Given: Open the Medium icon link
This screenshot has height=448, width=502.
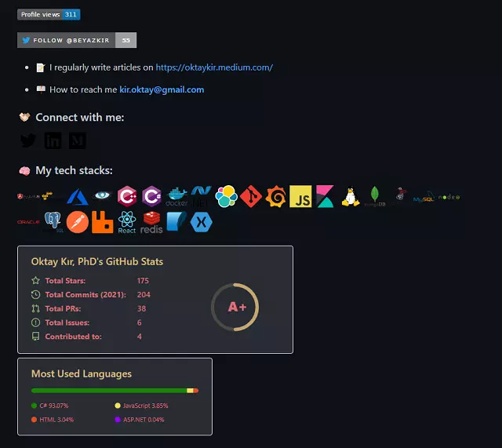Looking at the screenshot, I should pos(78,140).
